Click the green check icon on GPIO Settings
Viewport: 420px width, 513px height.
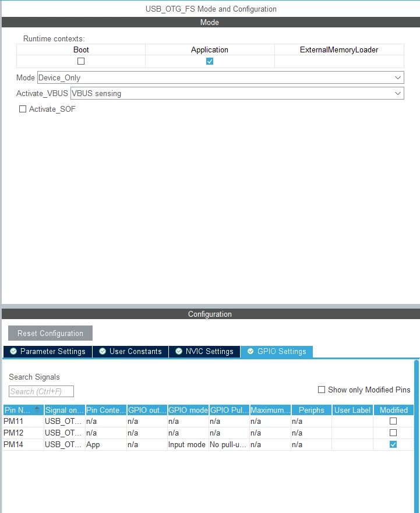[x=250, y=351]
